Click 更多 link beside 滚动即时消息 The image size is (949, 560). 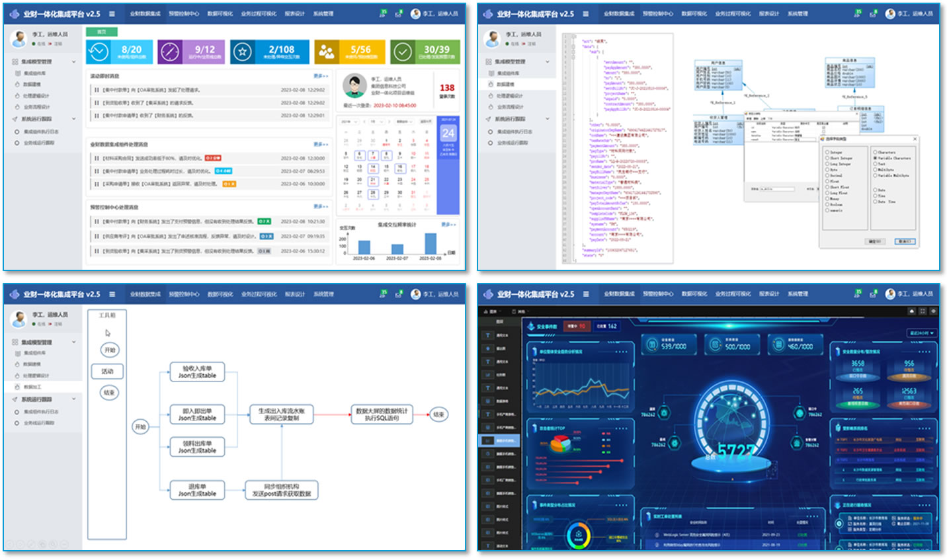(321, 76)
